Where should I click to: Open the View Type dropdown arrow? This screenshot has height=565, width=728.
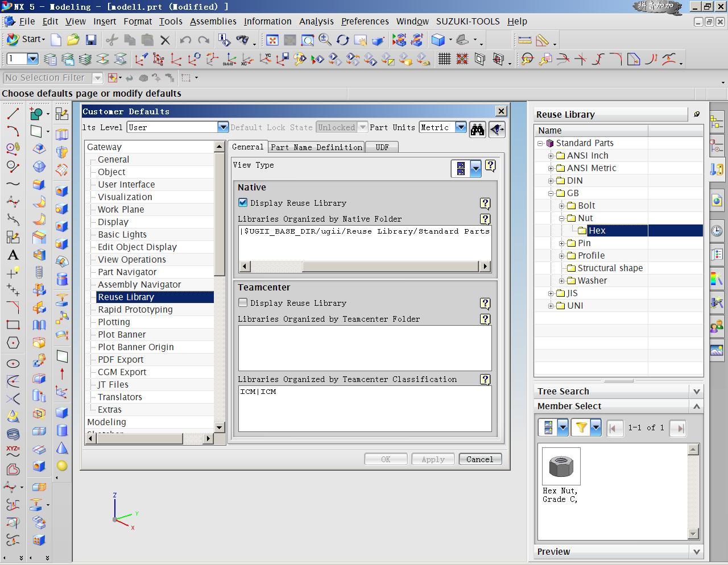(475, 168)
